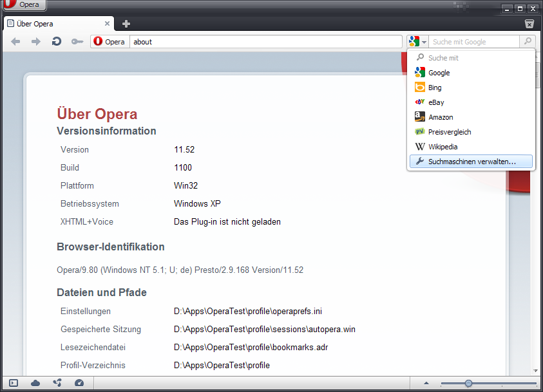Image resolution: width=543 pixels, height=392 pixels.
Task: Open Opera Link cloud icon
Action: click(x=35, y=383)
